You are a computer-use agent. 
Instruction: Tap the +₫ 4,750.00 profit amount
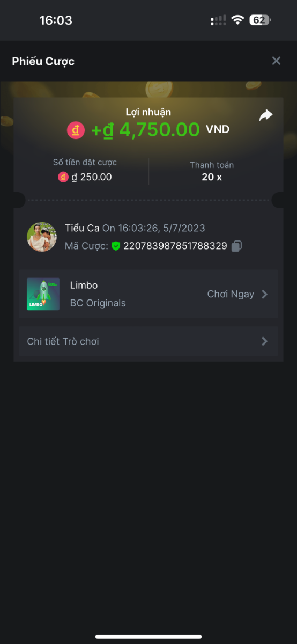point(145,130)
